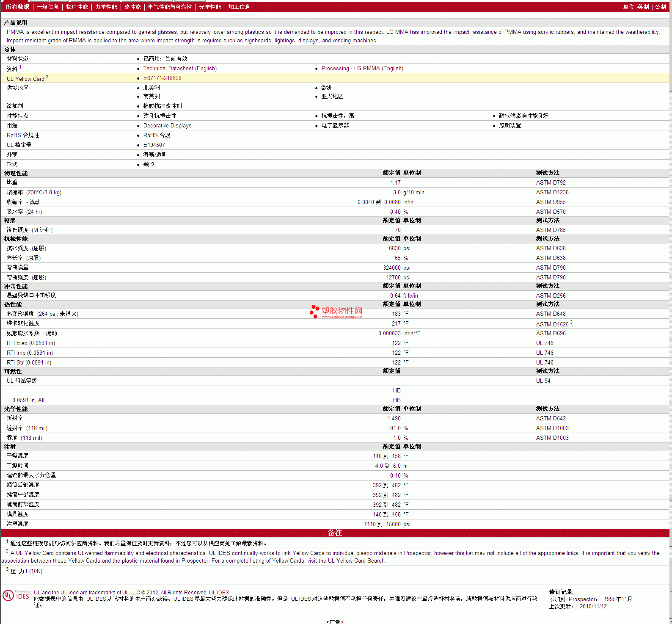Click the 比重 value 1.17

[x=395, y=182]
